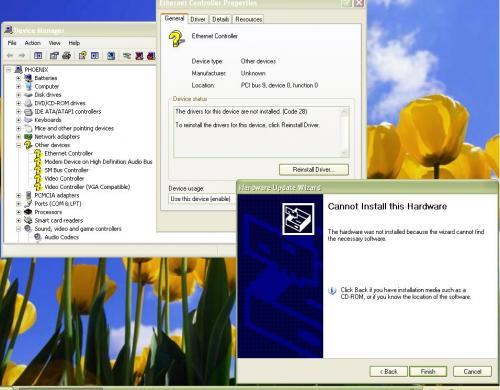Click the Back arrow toolbar icon
Screen dimensions: 500x390
[10, 56]
